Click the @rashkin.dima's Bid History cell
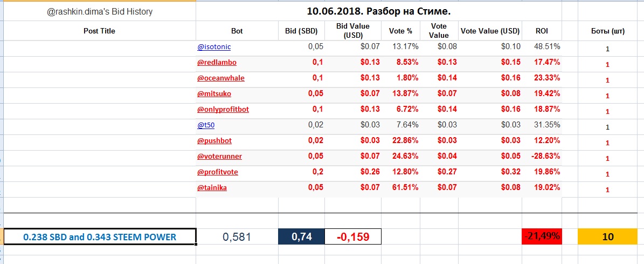Image resolution: width=644 pixels, height=264 pixels. pos(100,11)
